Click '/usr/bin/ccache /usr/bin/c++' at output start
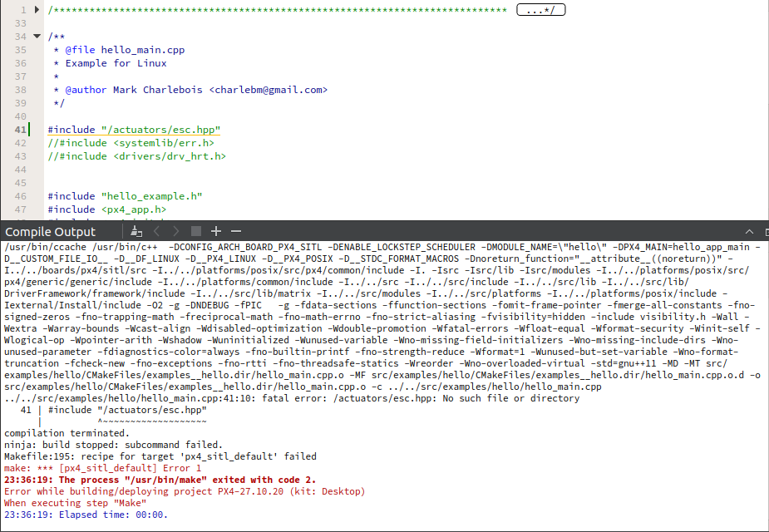The image size is (769, 532). tap(81, 247)
